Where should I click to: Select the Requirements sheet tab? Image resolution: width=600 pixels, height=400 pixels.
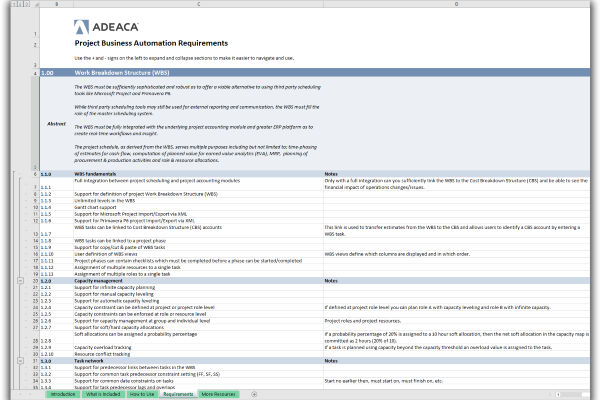click(x=178, y=395)
